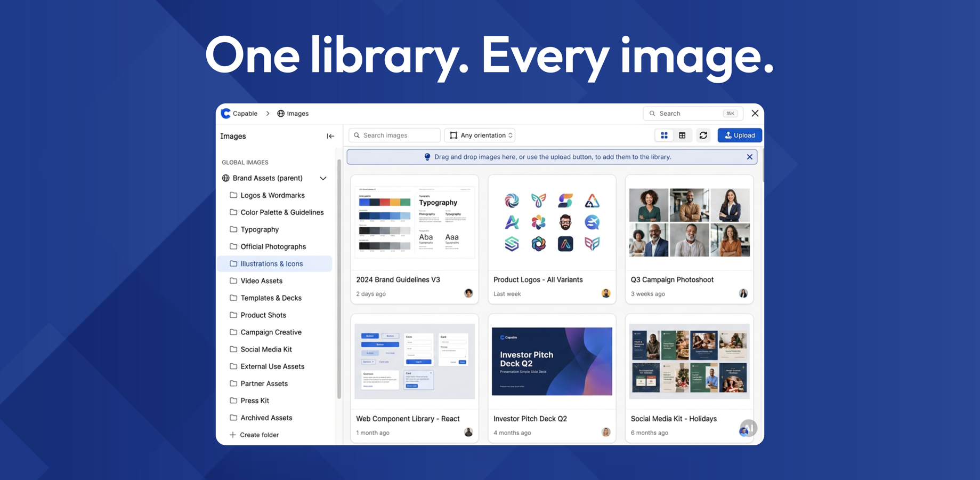980x480 pixels.
Task: Click avatar on 2024 Brand Guidelines V3 card
Action: pos(468,293)
